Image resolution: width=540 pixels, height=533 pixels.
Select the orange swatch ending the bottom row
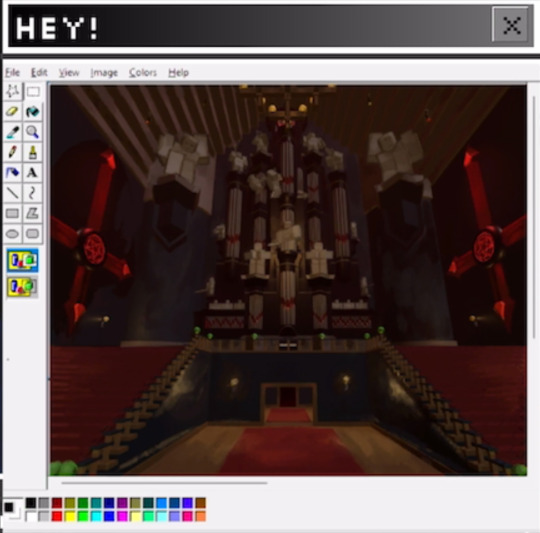pyautogui.click(x=200, y=516)
